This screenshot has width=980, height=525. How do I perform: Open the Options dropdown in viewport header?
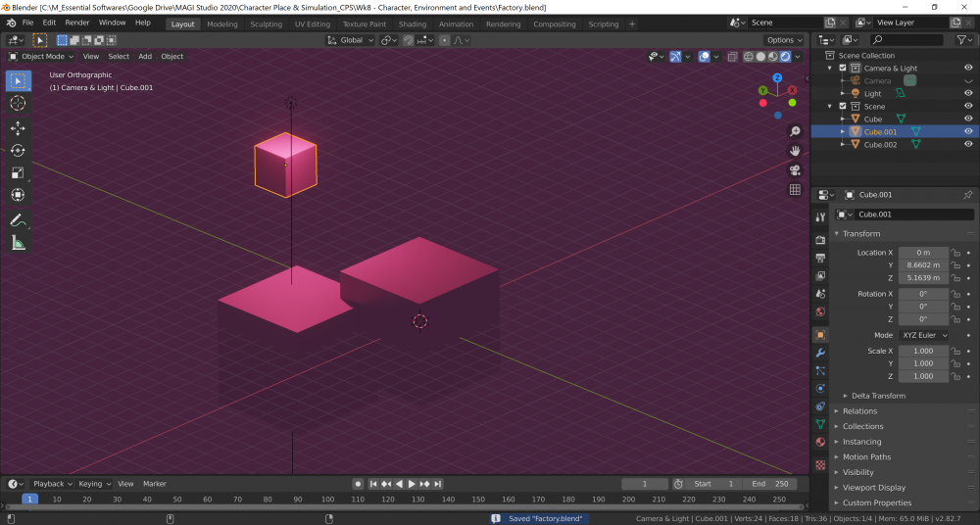click(x=784, y=40)
